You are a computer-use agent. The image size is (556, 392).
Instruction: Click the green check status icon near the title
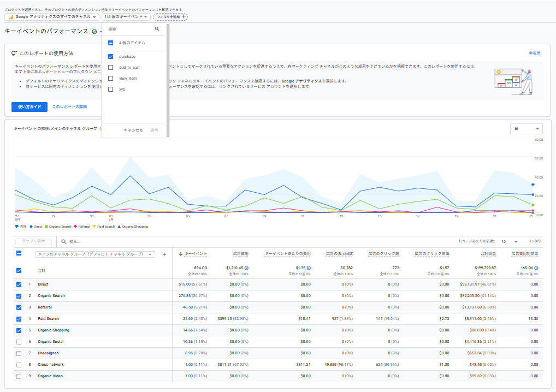[94, 32]
